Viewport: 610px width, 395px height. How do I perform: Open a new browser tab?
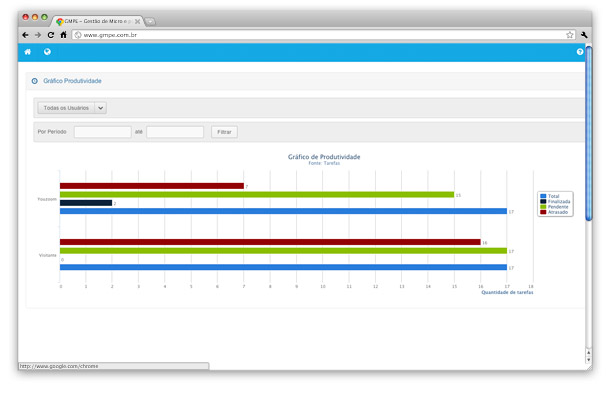click(x=150, y=21)
